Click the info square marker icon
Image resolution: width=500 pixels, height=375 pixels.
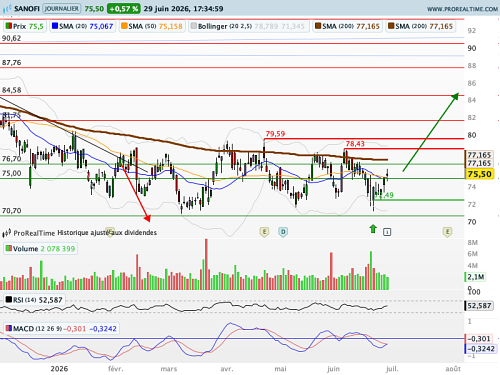pos(387,232)
